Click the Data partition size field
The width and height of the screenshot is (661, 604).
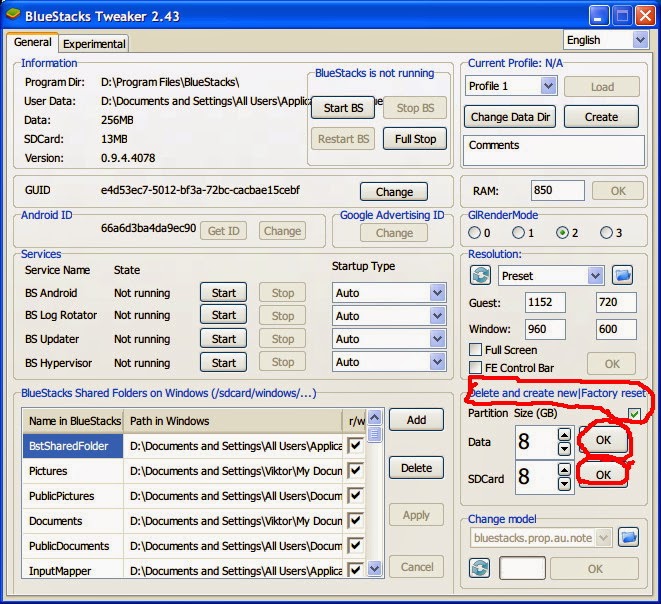click(536, 441)
